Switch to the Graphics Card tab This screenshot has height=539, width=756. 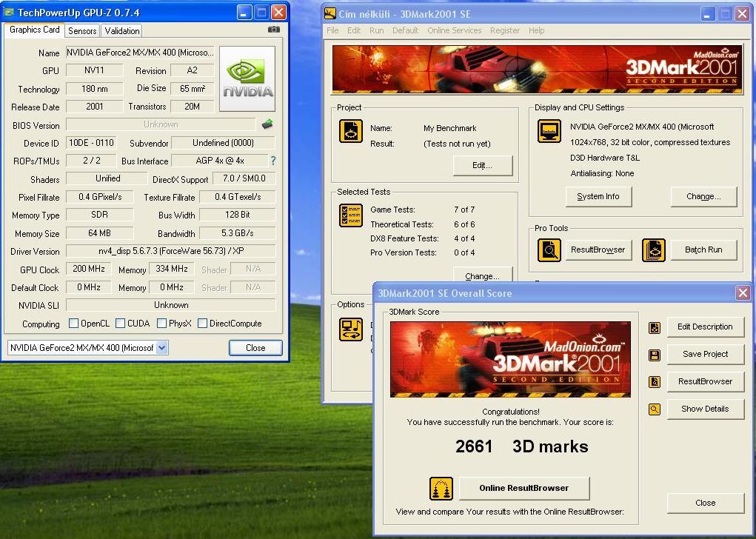pyautogui.click(x=34, y=30)
